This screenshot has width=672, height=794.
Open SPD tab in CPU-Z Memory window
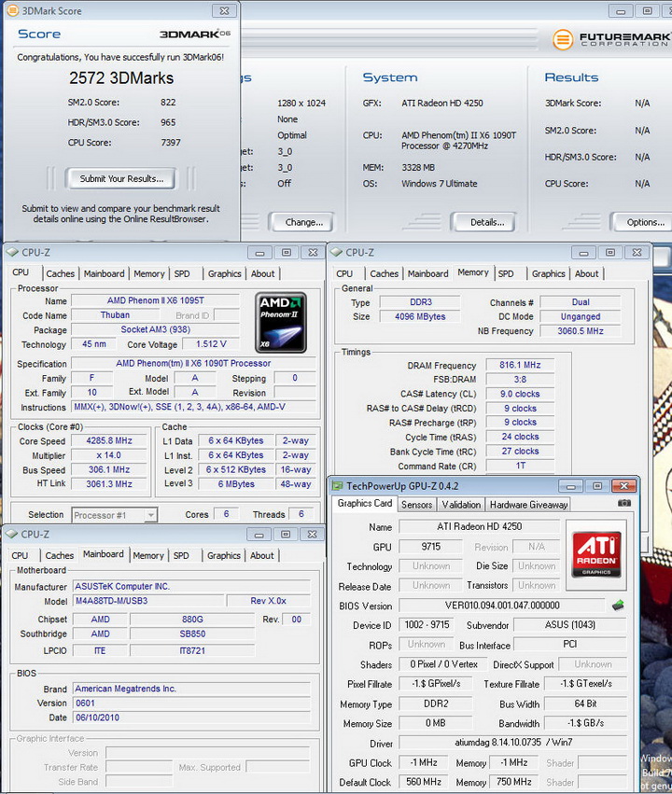(x=505, y=273)
